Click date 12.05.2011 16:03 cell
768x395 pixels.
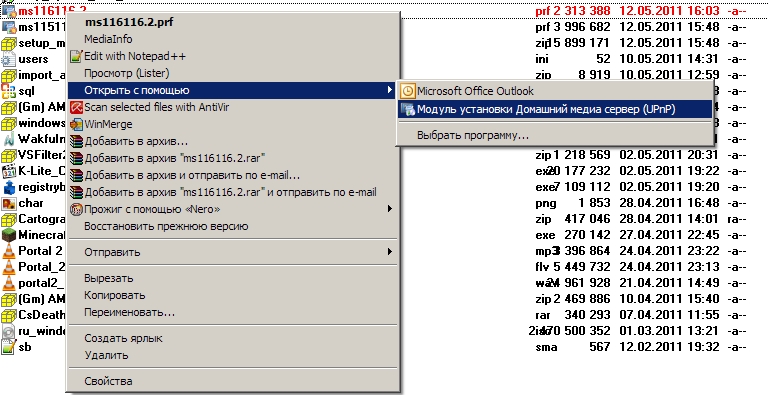tap(669, 10)
